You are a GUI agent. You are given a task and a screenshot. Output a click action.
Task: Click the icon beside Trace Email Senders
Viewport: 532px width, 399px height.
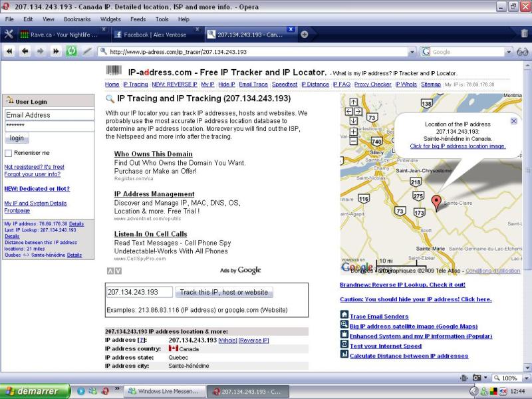click(344, 314)
